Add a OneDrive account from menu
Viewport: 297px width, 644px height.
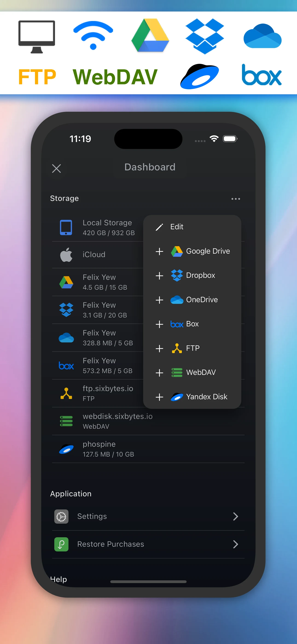[x=192, y=300]
